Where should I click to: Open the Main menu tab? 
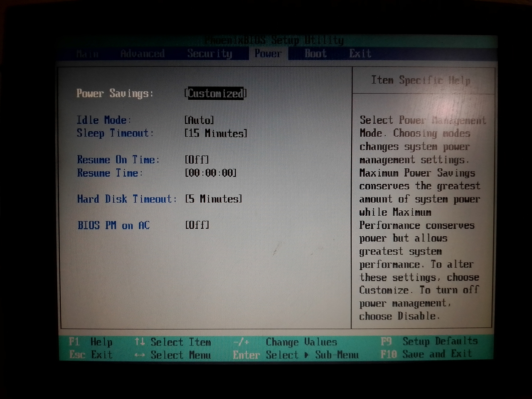pos(88,54)
